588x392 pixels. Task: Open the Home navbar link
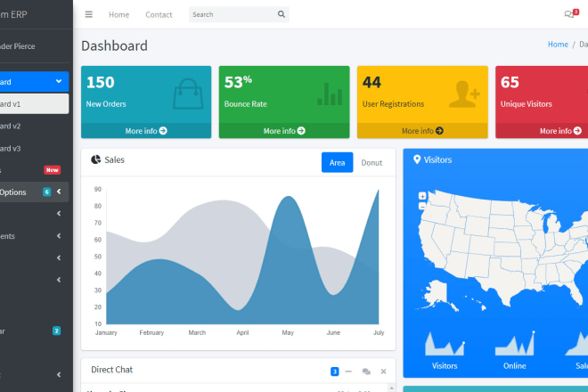tap(118, 14)
